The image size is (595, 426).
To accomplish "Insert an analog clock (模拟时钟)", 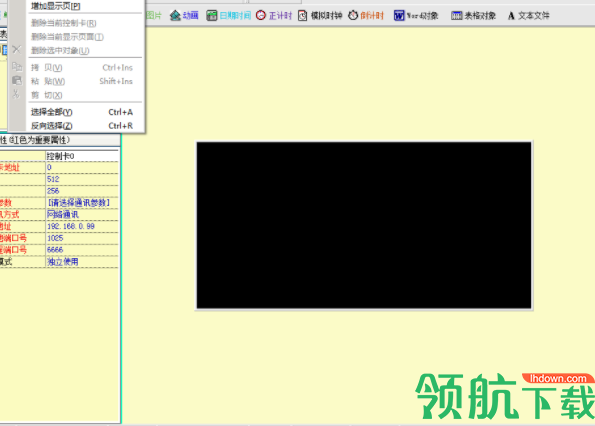I will tap(320, 16).
